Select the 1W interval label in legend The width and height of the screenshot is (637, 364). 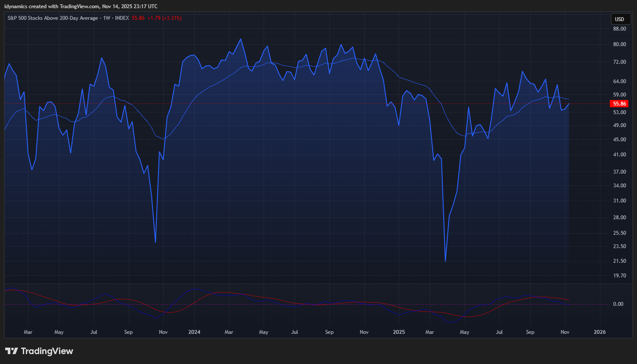[x=106, y=18]
